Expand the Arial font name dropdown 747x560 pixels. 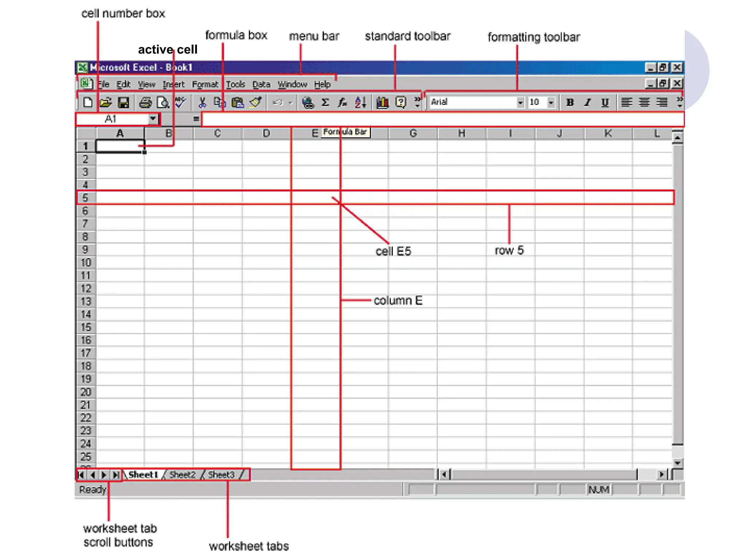pyautogui.click(x=520, y=103)
